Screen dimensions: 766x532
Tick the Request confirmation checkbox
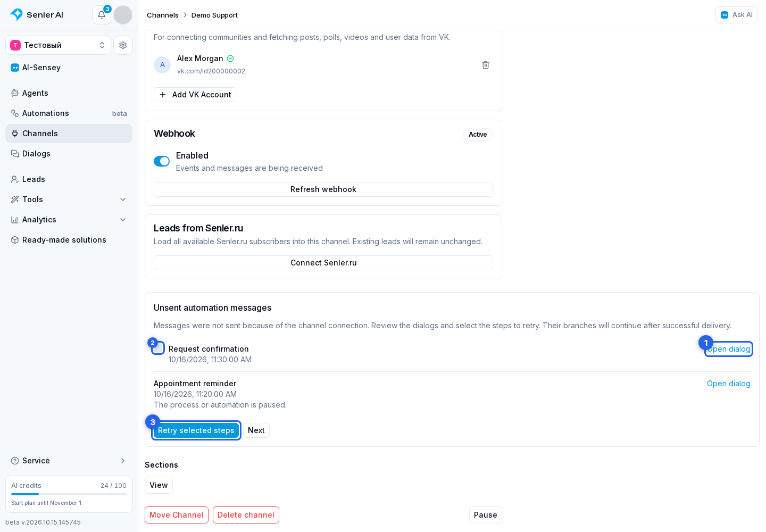158,348
